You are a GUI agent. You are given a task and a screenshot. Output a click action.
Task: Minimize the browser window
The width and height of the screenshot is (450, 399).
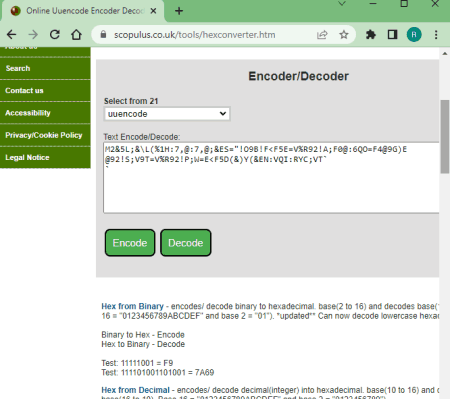(373, 4)
